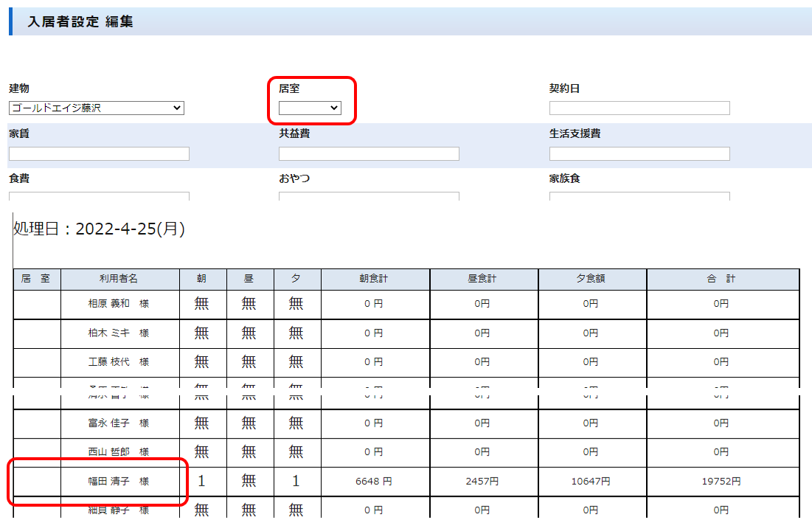Open the 建物 building dropdown
The width and height of the screenshot is (812, 531).
96,108
